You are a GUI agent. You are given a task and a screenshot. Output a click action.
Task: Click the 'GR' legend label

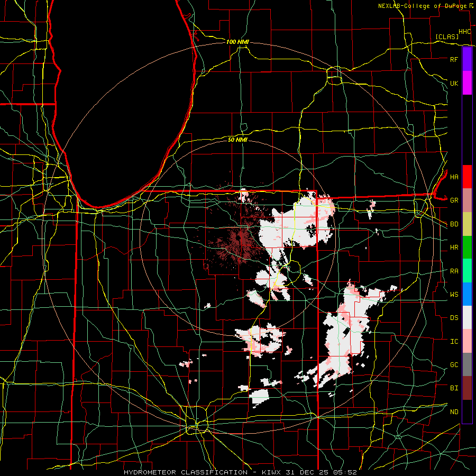454,200
